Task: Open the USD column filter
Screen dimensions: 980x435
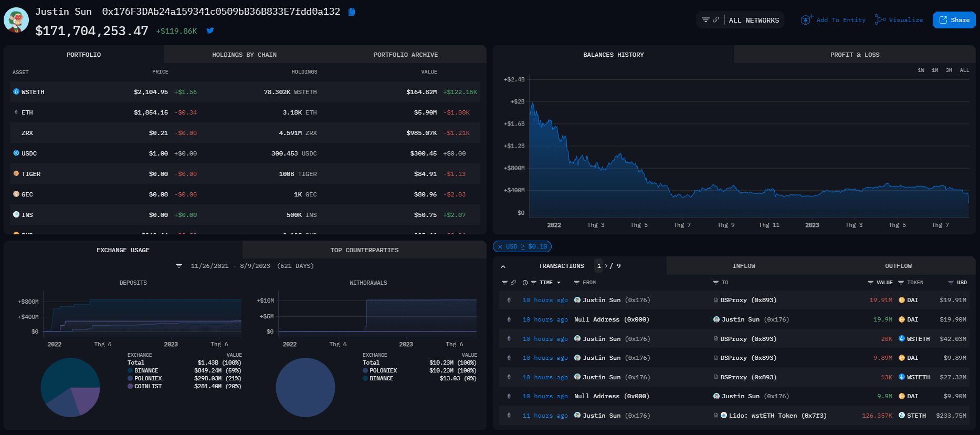Action: (x=951, y=283)
